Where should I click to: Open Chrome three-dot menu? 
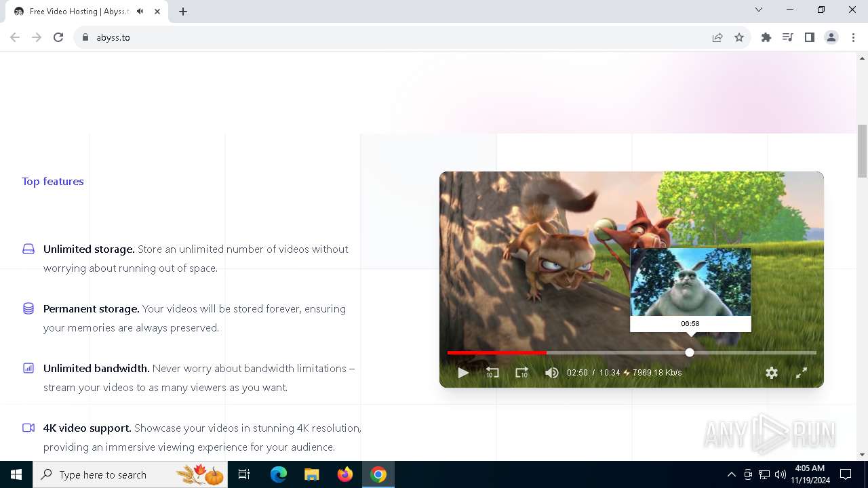853,37
